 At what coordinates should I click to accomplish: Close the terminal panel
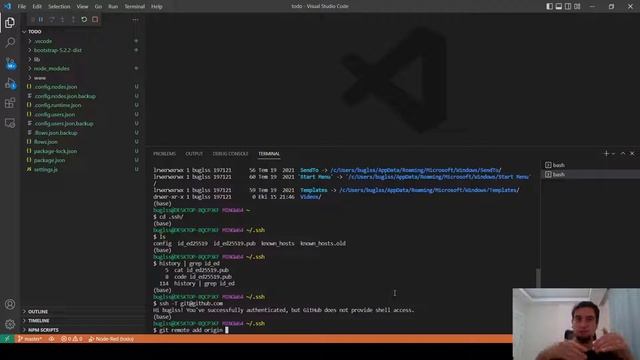(x=632, y=153)
